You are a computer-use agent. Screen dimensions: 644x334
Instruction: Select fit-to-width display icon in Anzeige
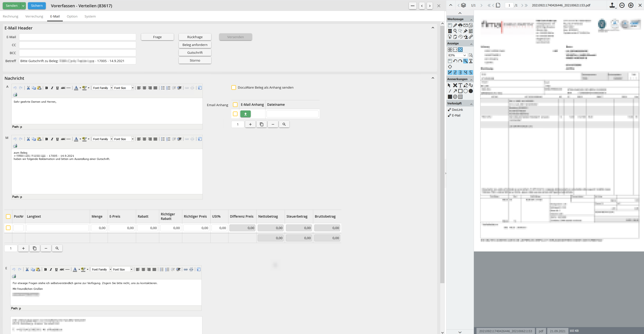pyautogui.click(x=455, y=49)
